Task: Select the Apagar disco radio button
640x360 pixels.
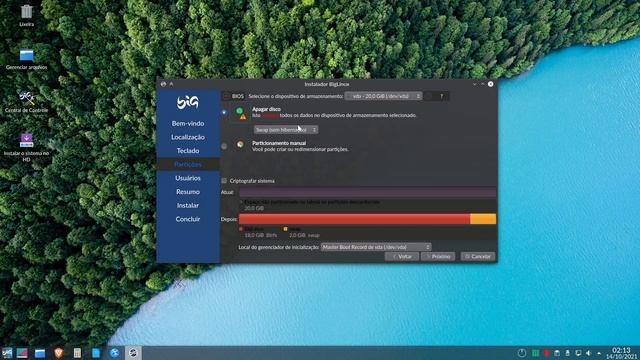Action: tap(224, 112)
